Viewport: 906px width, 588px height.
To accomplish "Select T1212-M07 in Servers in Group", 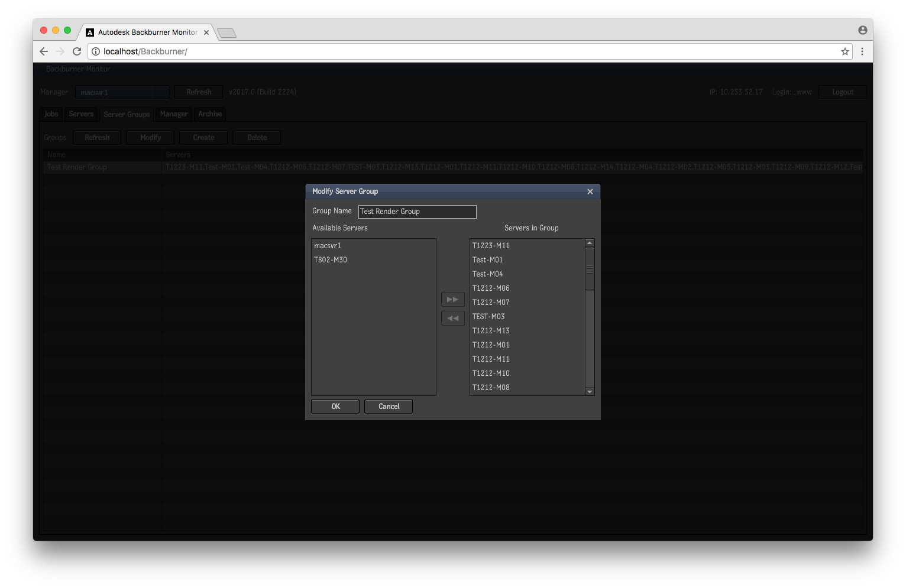I will pos(528,303).
